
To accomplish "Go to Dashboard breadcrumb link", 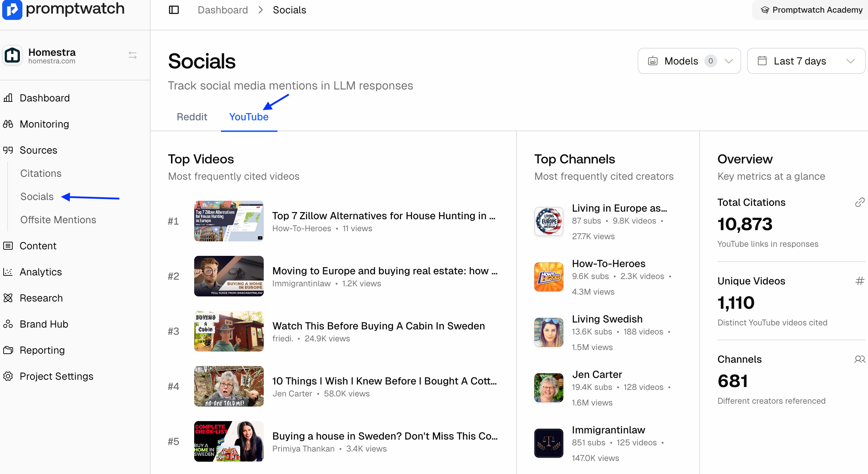I will [222, 10].
